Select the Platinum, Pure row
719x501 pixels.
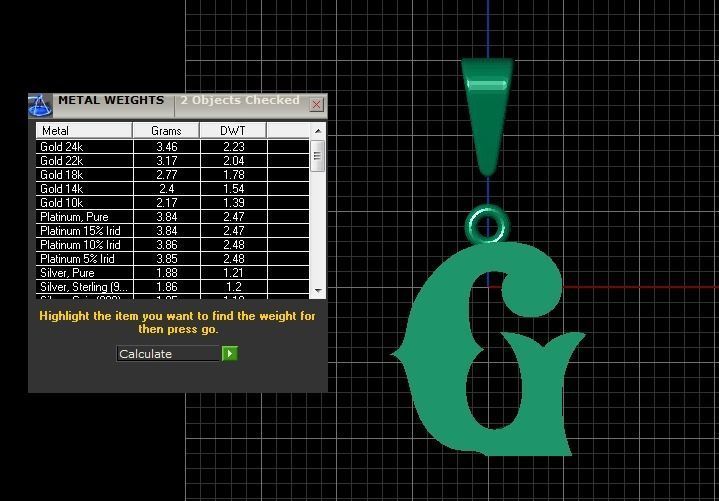[x=172, y=217]
